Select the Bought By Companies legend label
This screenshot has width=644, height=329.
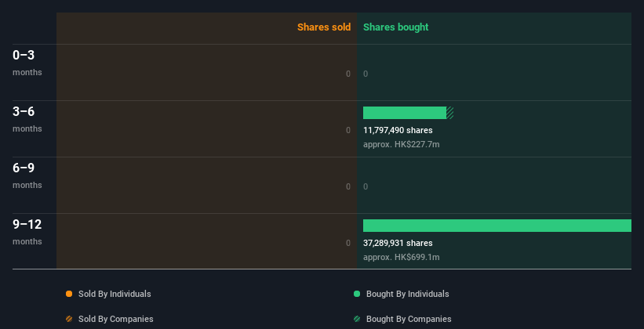pos(409,319)
